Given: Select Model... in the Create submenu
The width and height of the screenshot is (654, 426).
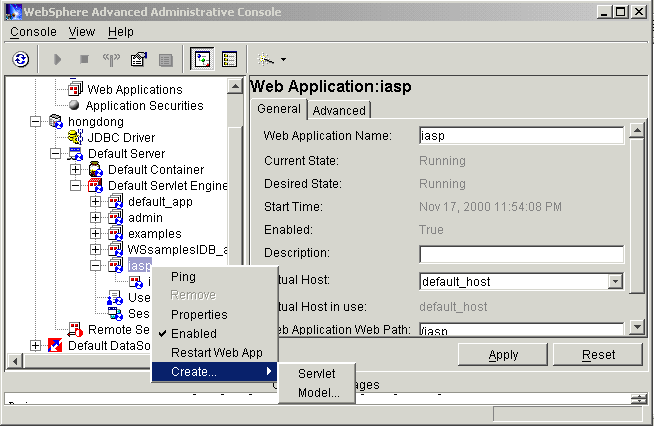Looking at the screenshot, I should coord(317,392).
